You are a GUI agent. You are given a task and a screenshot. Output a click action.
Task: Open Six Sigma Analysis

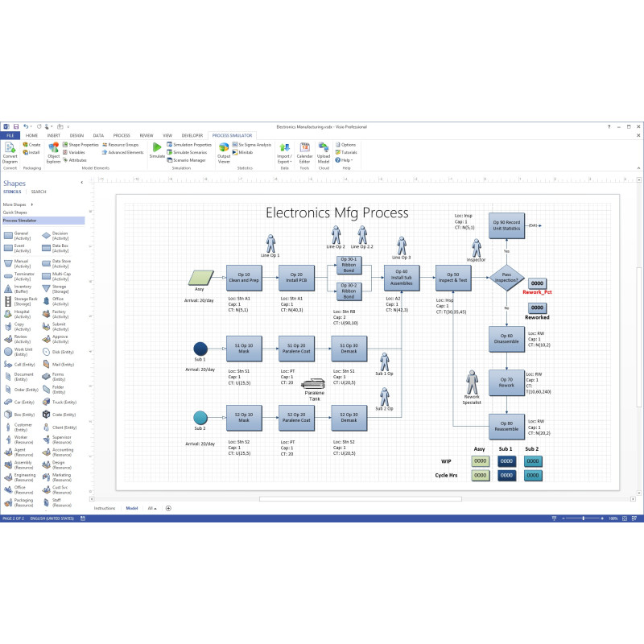point(252,144)
